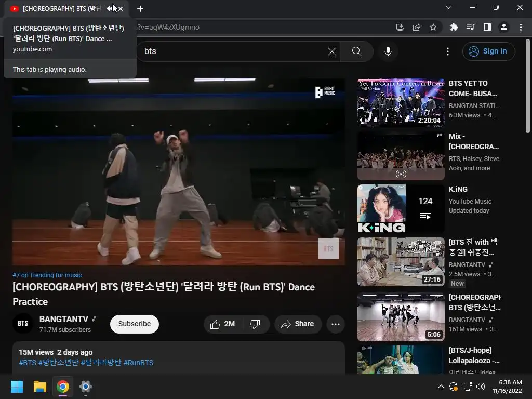The image size is (532, 399).
Task: Open the BTS YET TO COME- BUSA... title
Action: [x=473, y=88]
